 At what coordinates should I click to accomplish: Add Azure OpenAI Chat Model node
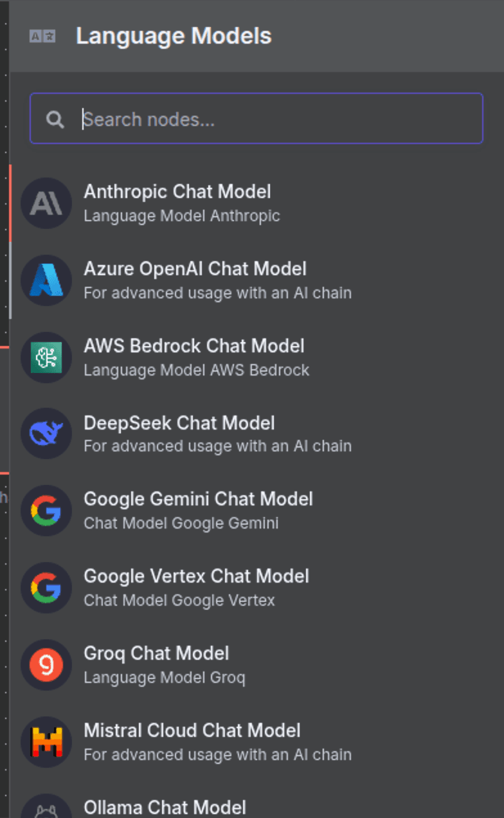[x=257, y=280]
